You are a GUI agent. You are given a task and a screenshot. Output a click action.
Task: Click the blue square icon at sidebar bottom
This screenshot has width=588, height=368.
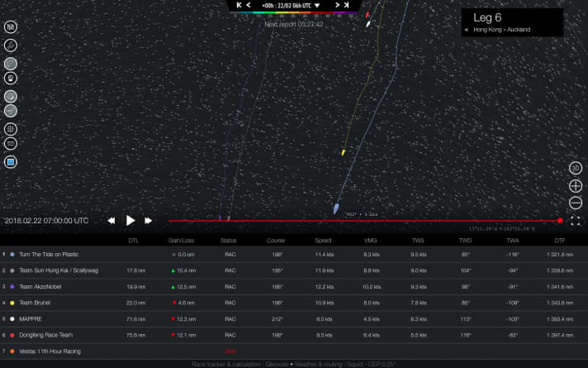(11, 162)
